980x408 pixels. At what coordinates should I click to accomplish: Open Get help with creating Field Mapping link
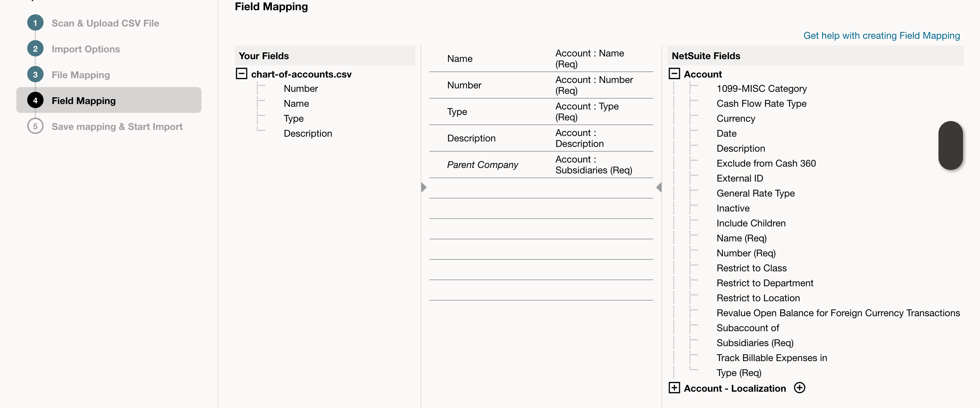pos(881,35)
